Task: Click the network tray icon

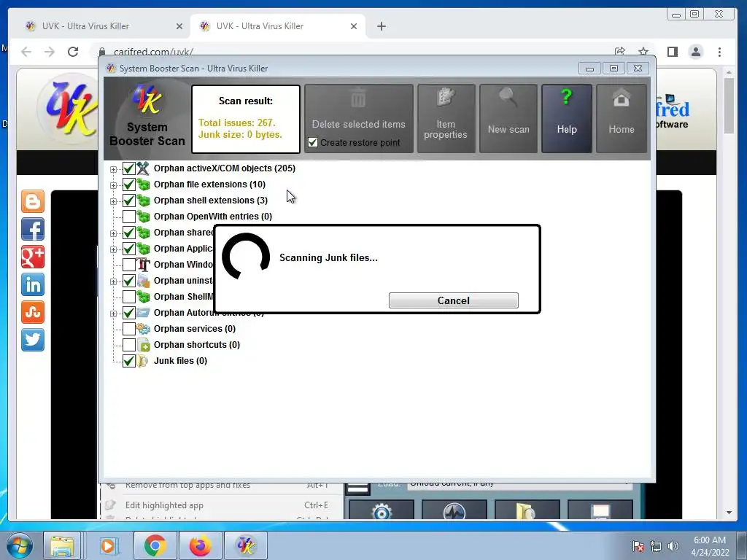Action: click(x=656, y=546)
